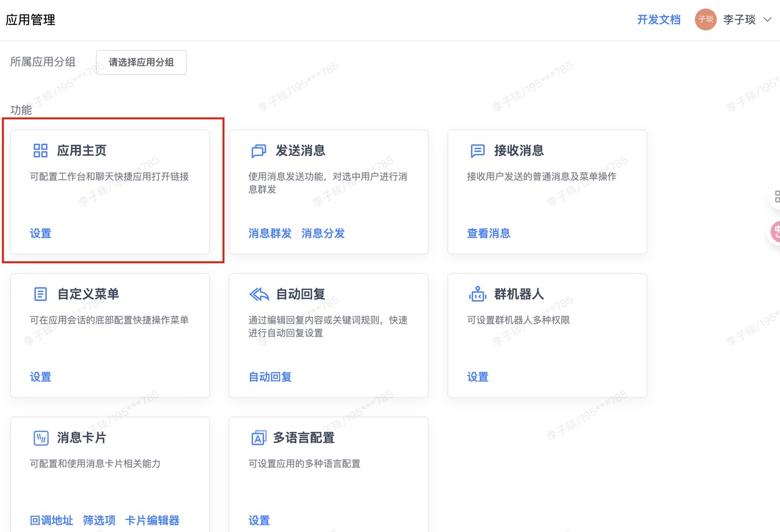Image resolution: width=780 pixels, height=532 pixels.
Task: Click 回调地址 under 消息卡片
Action: pos(51,520)
